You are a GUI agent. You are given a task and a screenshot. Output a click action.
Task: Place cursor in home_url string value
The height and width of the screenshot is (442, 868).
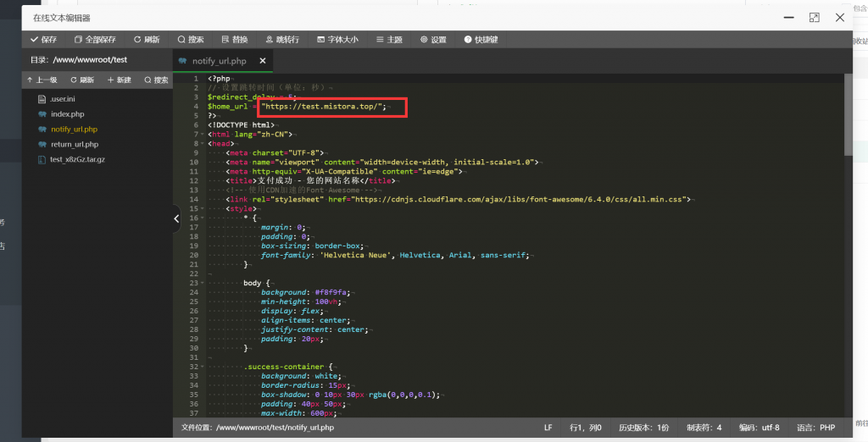click(323, 106)
